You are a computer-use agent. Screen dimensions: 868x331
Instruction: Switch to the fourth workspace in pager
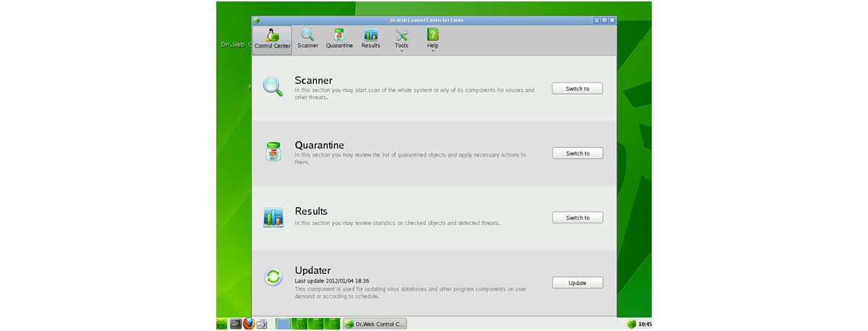pos(332,324)
